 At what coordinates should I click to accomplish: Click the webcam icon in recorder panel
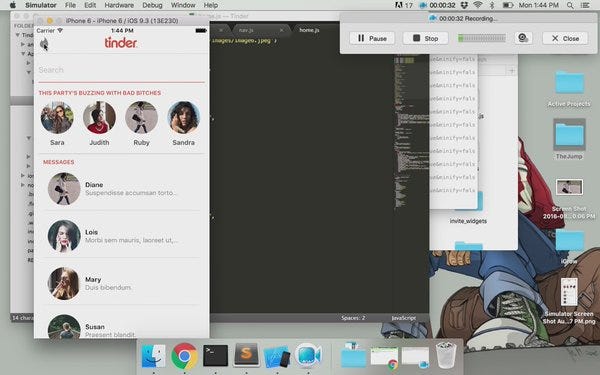(523, 38)
